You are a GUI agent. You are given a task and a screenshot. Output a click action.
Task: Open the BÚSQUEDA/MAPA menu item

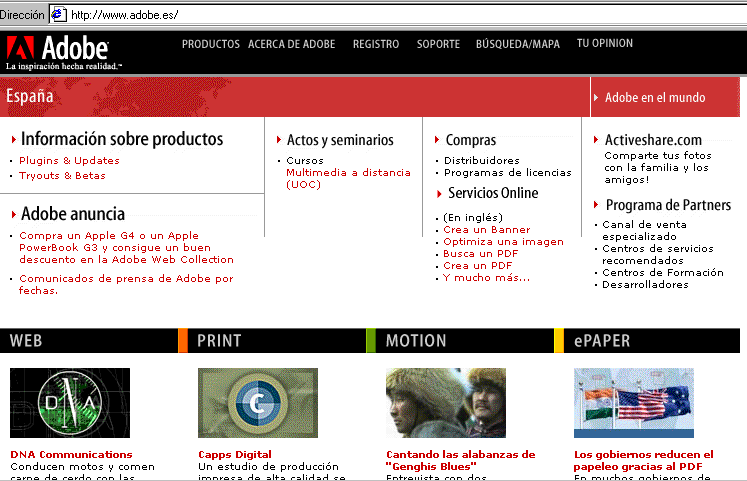pyautogui.click(x=518, y=44)
